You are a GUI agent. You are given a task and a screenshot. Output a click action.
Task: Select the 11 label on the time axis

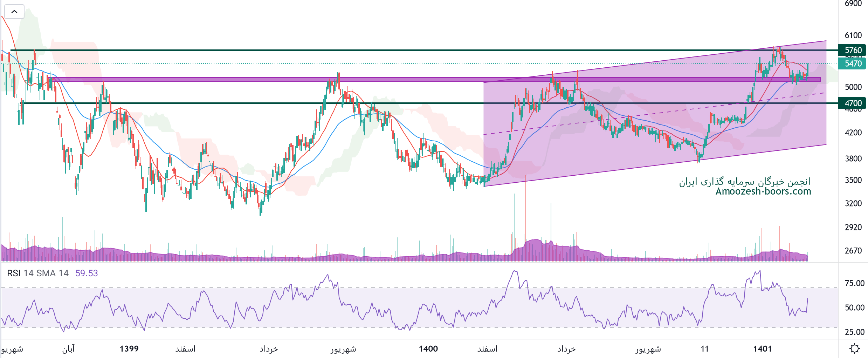click(x=704, y=349)
